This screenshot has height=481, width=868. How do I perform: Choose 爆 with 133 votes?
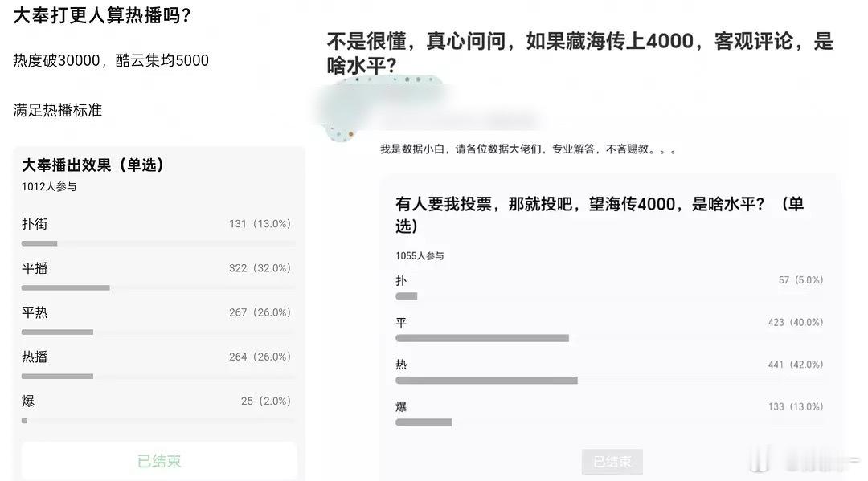(x=609, y=413)
